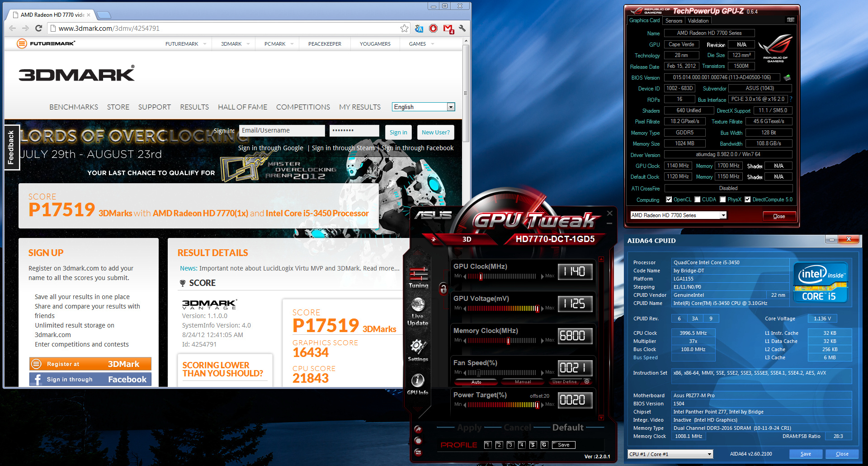
Task: Set fan speed mode to Auto
Action: pyautogui.click(x=476, y=382)
